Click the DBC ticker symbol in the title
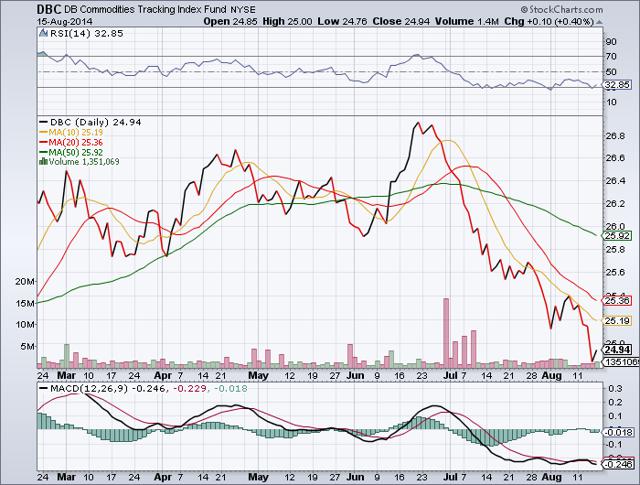This screenshot has height=485, width=640. click(49, 9)
